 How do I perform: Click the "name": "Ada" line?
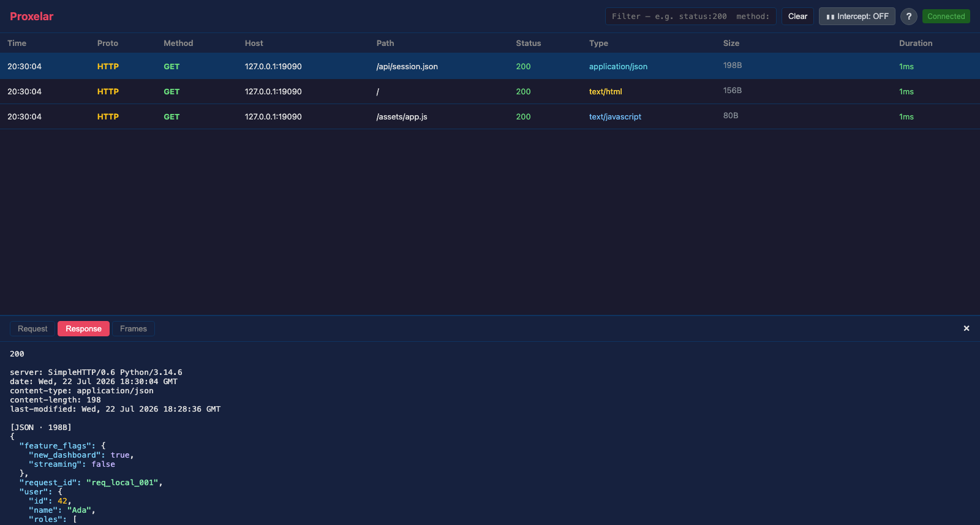[x=62, y=510]
